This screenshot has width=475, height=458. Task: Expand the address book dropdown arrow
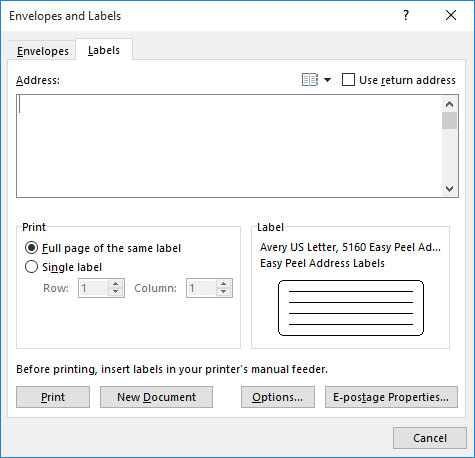point(328,80)
